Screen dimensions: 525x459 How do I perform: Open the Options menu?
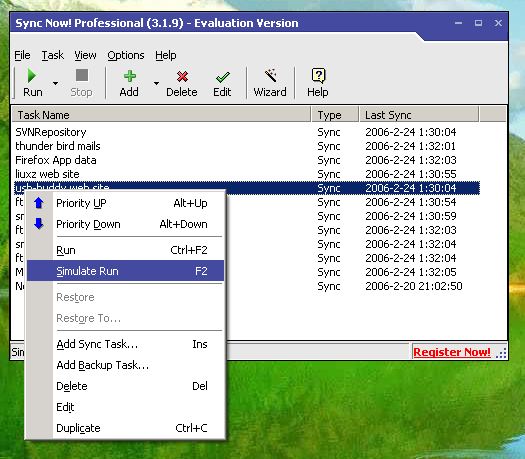click(x=126, y=55)
